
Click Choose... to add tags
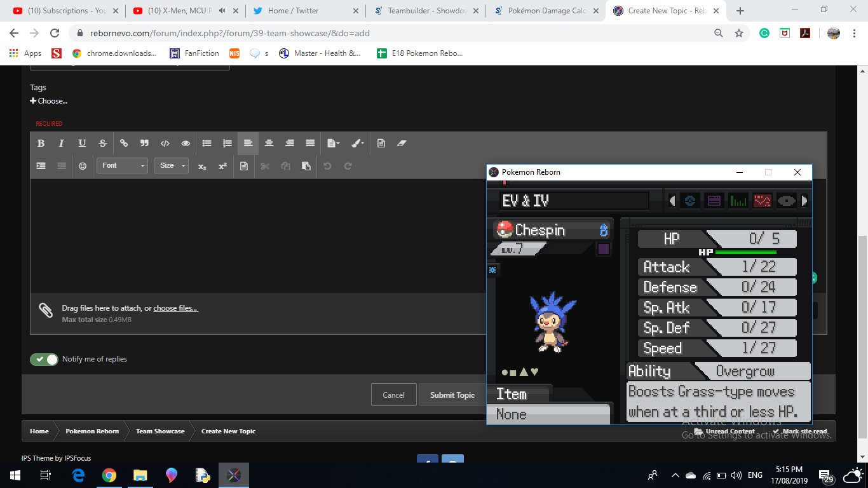click(48, 101)
